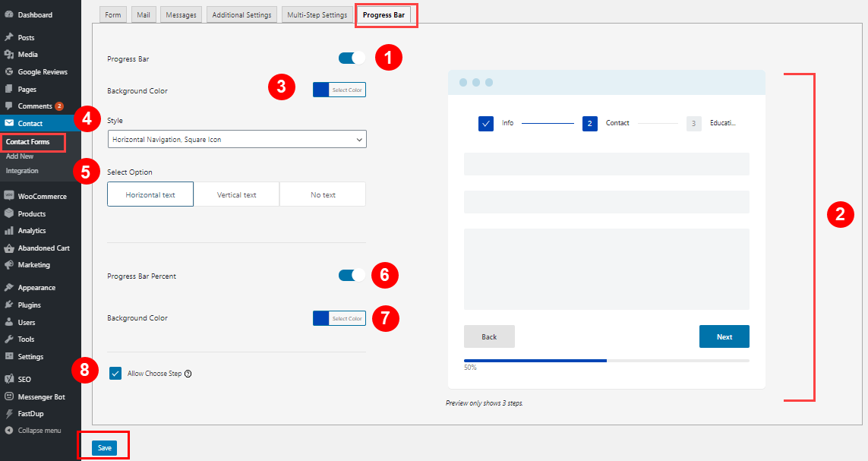This screenshot has width=868, height=461.
Task: Click the Abandoned Cart basket icon
Action: click(9, 248)
